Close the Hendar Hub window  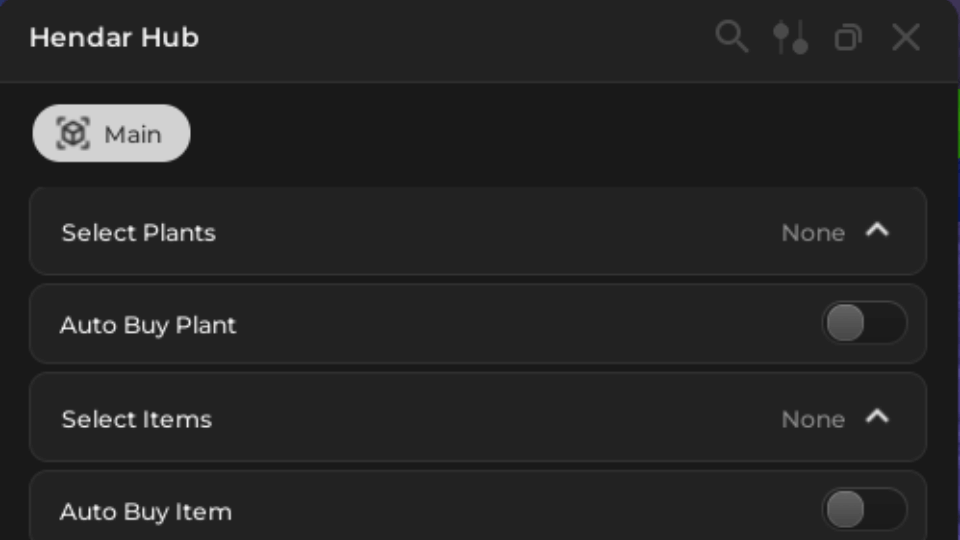coord(906,37)
